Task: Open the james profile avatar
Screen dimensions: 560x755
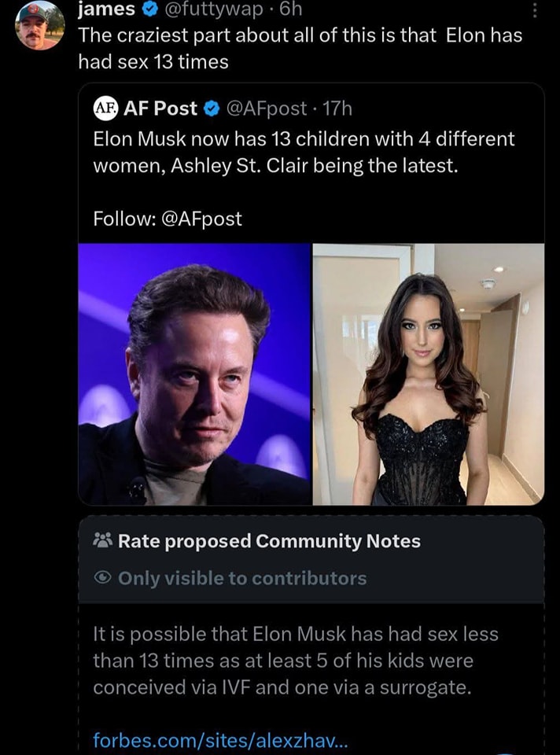Action: pos(40,25)
